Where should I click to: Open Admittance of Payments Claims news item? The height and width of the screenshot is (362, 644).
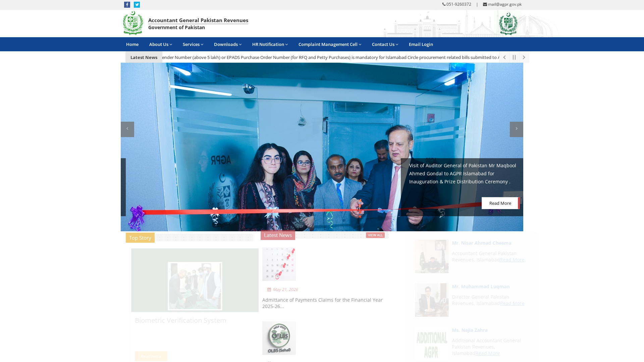tap(322, 303)
